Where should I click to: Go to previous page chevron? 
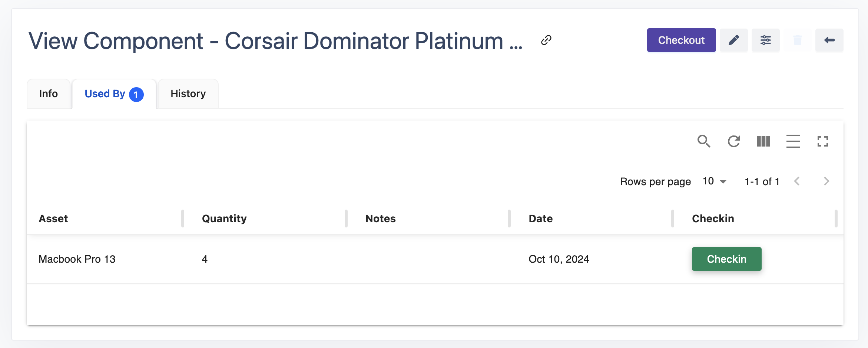(797, 181)
